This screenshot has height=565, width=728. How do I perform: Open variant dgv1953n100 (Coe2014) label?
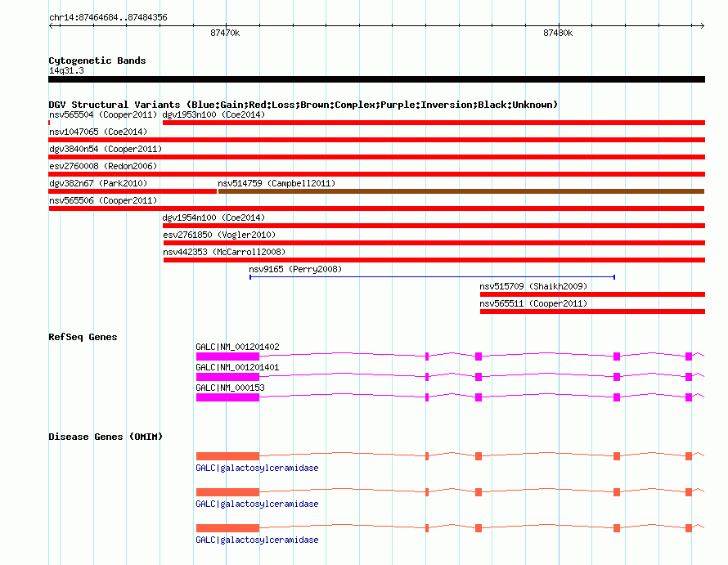point(213,114)
